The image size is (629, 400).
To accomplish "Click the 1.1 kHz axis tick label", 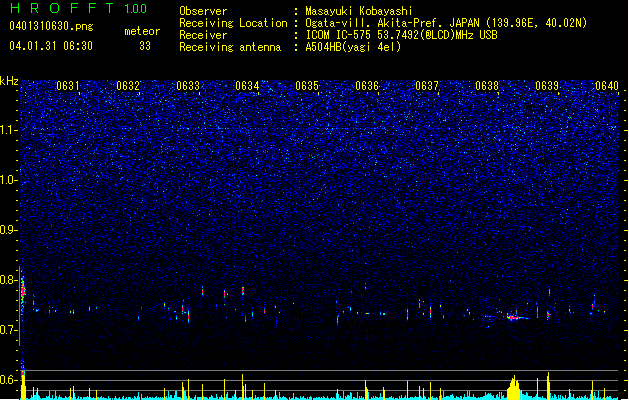I will [x=7, y=130].
